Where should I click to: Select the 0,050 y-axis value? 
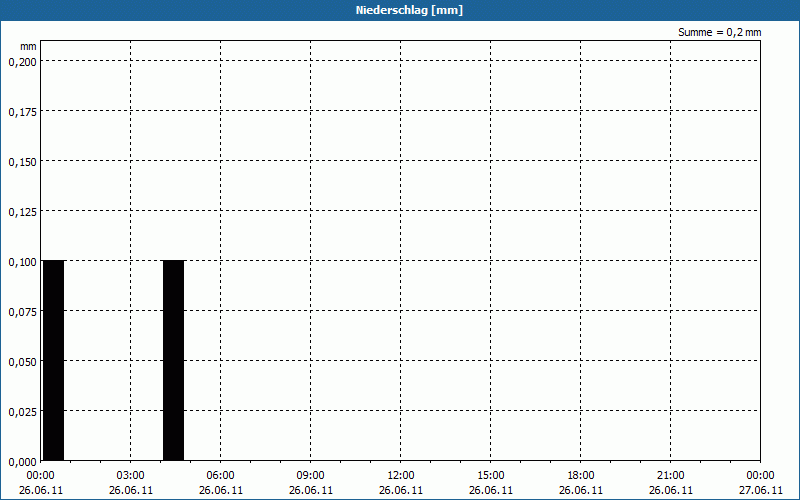[22, 361]
